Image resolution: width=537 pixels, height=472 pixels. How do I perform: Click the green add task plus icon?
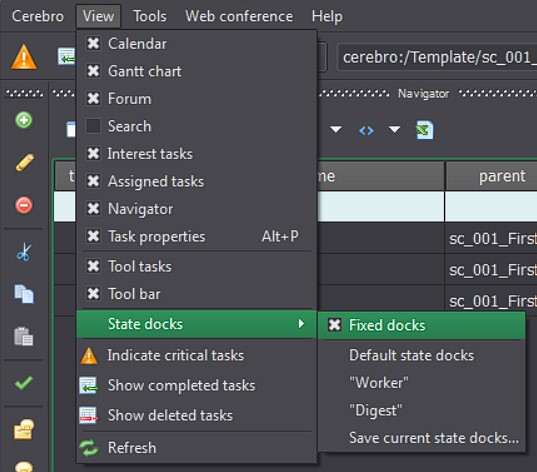tap(24, 120)
